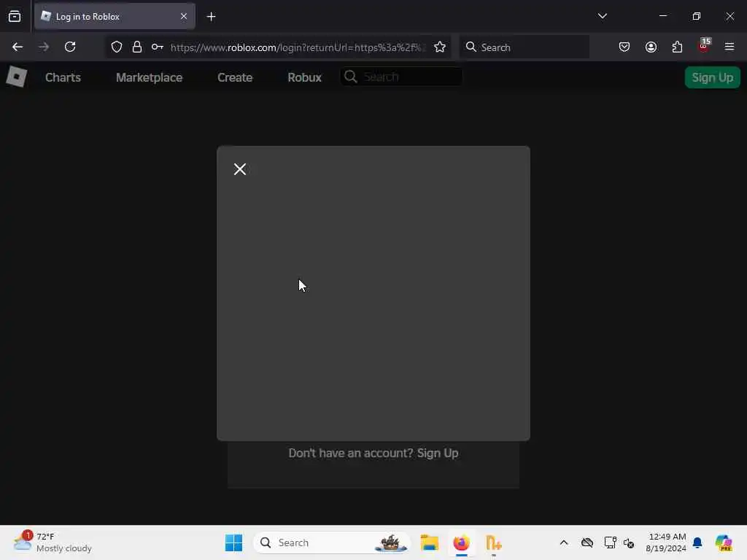Open the clock showing 12:49 AM
This screenshot has height=560, width=747.
click(x=666, y=542)
